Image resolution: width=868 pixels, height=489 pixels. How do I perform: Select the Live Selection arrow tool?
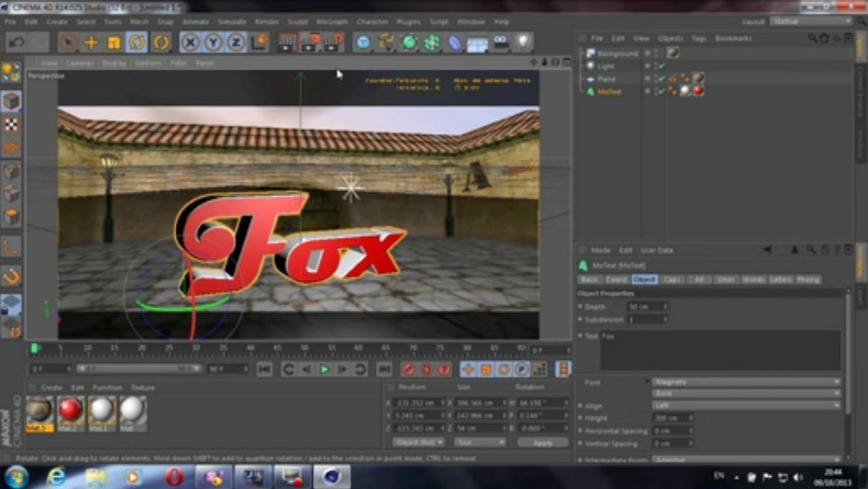pos(67,43)
